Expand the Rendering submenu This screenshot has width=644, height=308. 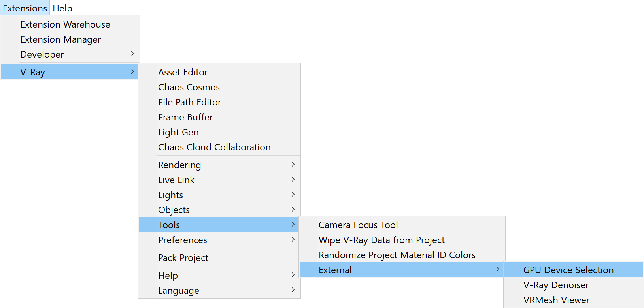tap(219, 165)
